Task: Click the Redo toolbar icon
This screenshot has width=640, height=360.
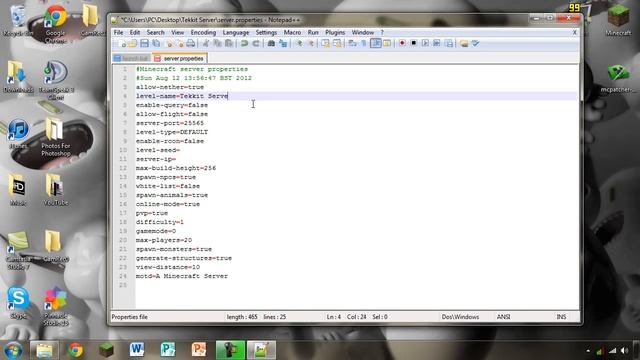Action: tap(256, 43)
